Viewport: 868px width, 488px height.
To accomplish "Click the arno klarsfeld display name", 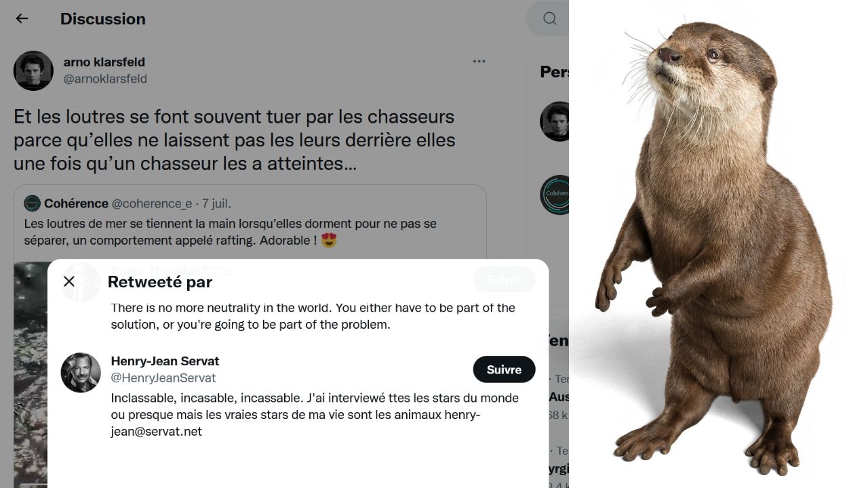I will click(x=104, y=62).
